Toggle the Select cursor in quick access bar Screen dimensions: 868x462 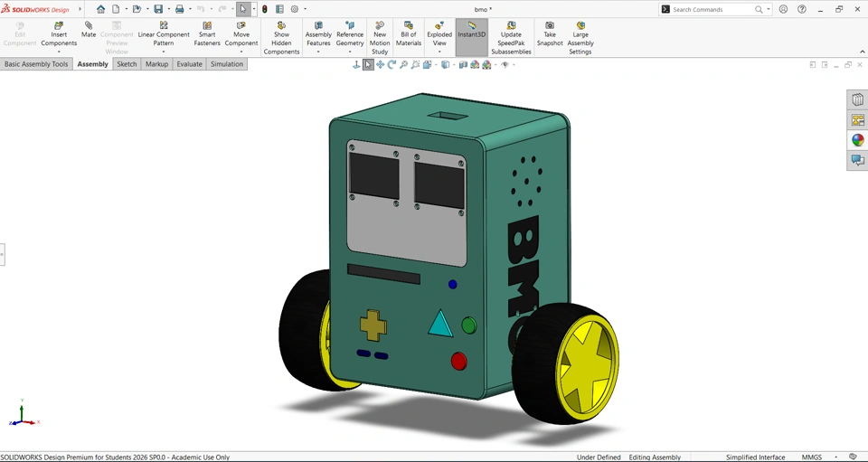pos(243,9)
